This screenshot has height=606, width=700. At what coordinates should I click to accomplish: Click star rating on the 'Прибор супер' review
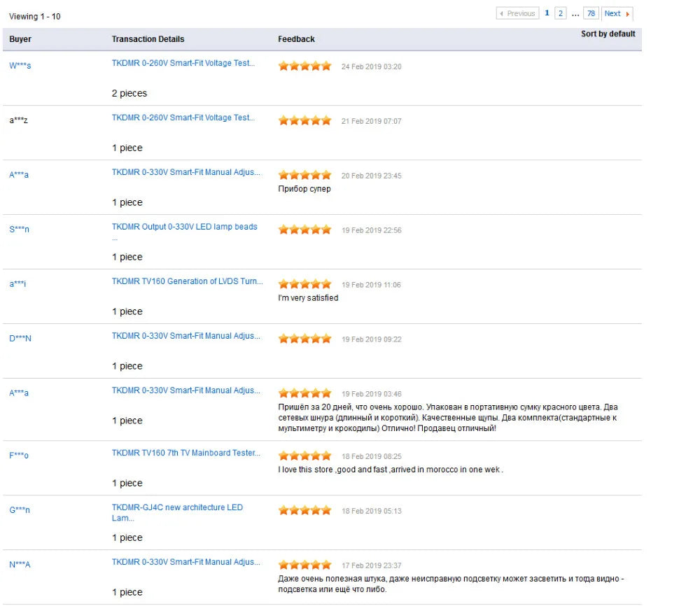pyautogui.click(x=304, y=175)
